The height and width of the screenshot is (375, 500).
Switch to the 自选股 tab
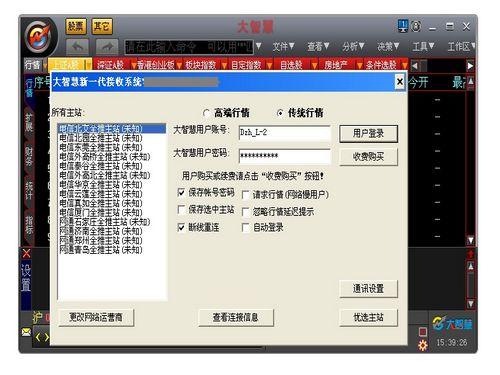point(291,65)
